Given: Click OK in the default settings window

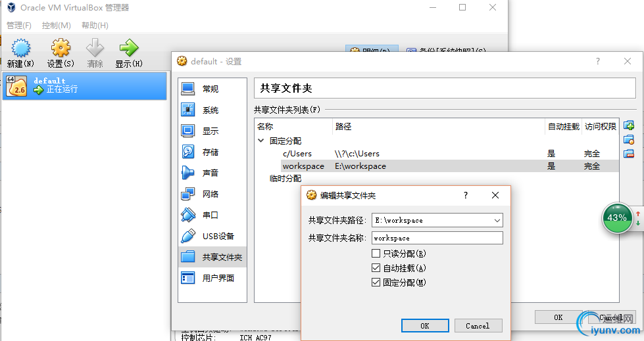Looking at the screenshot, I should [x=558, y=317].
